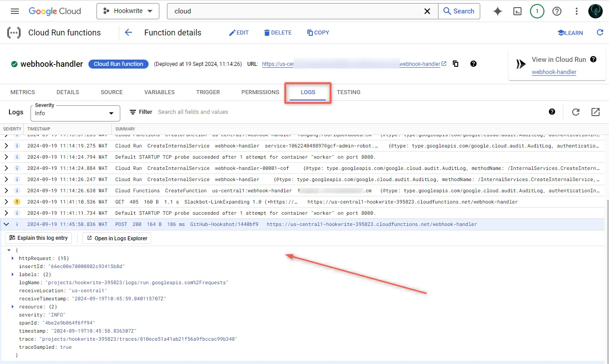Go back using the arrow beside Function details
The width and height of the screenshot is (609, 364).
pyautogui.click(x=129, y=32)
